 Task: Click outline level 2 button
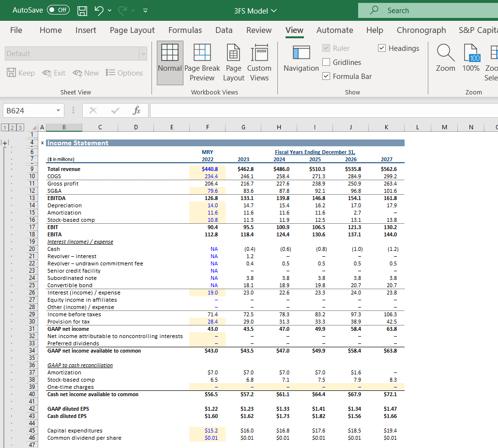tap(12, 127)
